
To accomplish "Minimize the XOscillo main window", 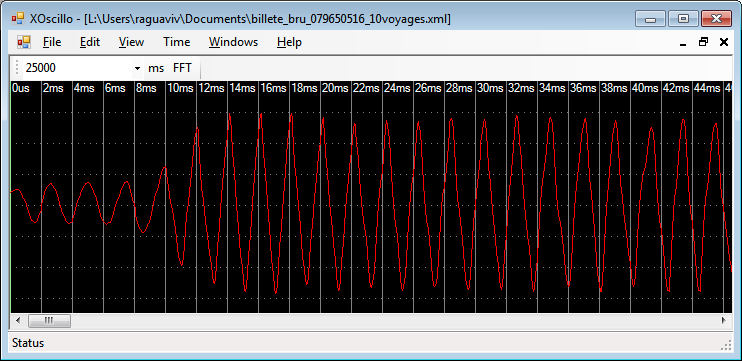I will pos(651,19).
